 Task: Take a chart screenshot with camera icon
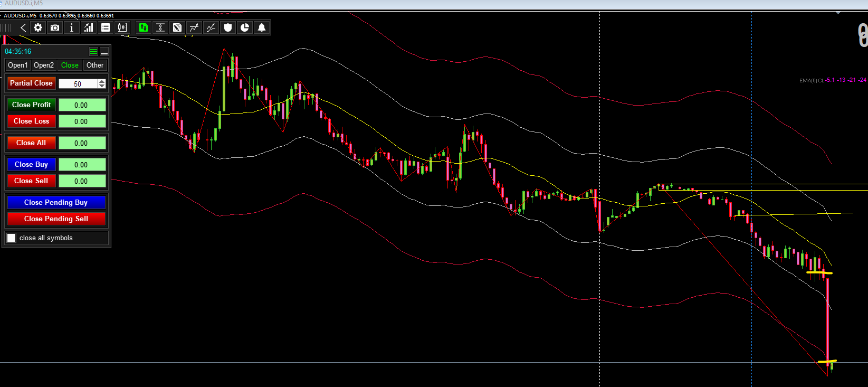[x=55, y=27]
